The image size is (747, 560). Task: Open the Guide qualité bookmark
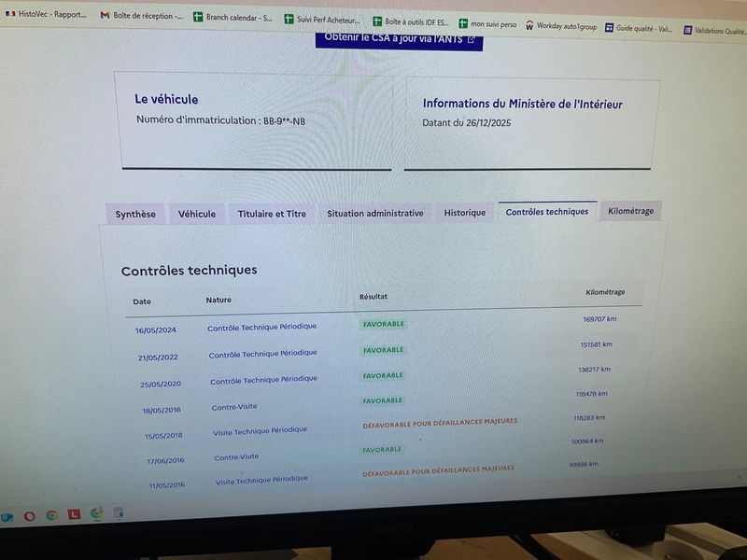639,28
